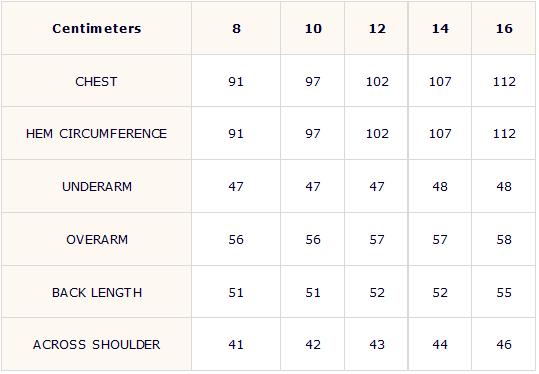This screenshot has height=374, width=539.
Task: Click the BACK LENGTH row label
Action: [x=97, y=293]
